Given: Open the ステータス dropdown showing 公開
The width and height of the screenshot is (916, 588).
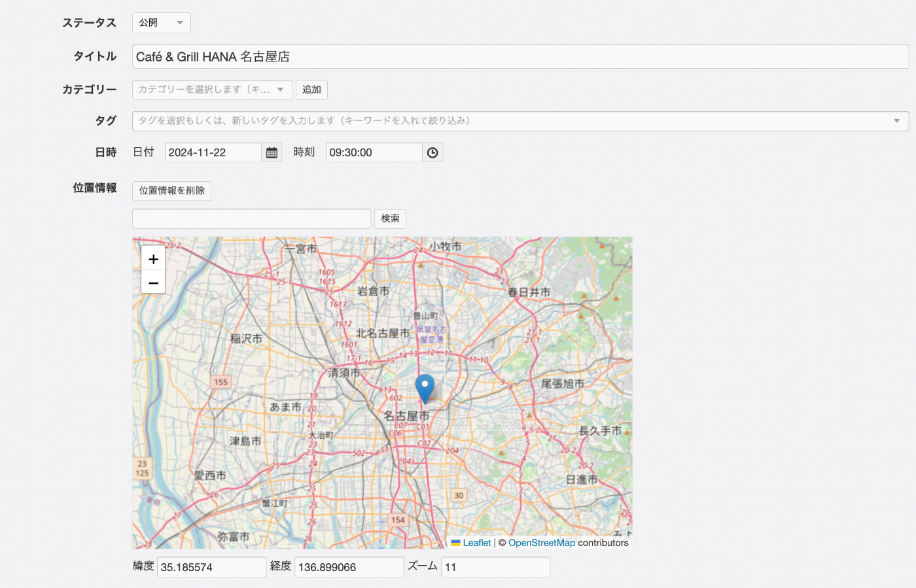Looking at the screenshot, I should point(161,23).
